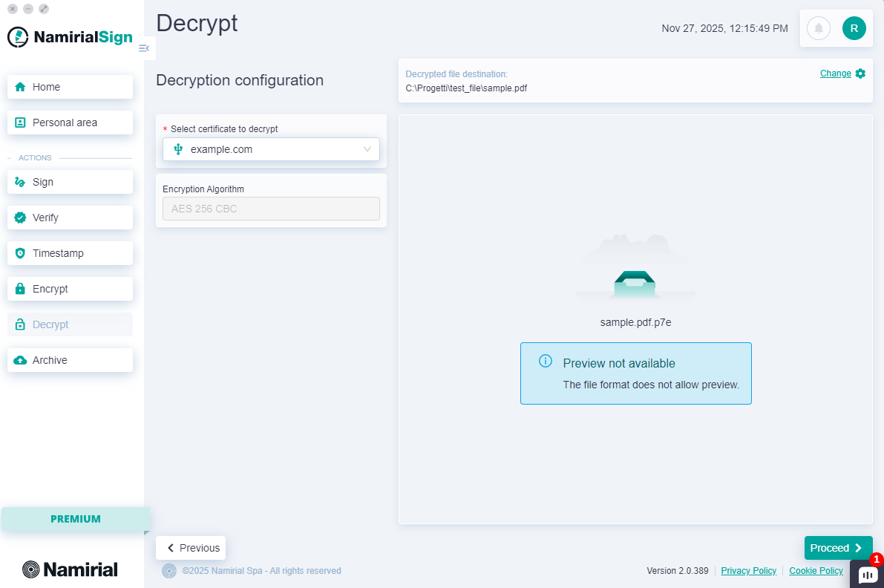The width and height of the screenshot is (884, 588).
Task: Open the Verify action
Action: 70,218
